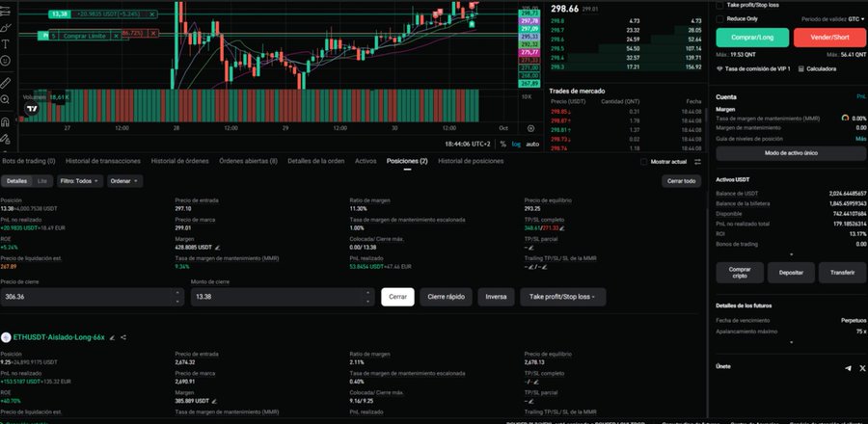This screenshot has height=424, width=868.
Task: Open the Activos tab
Action: point(366,161)
